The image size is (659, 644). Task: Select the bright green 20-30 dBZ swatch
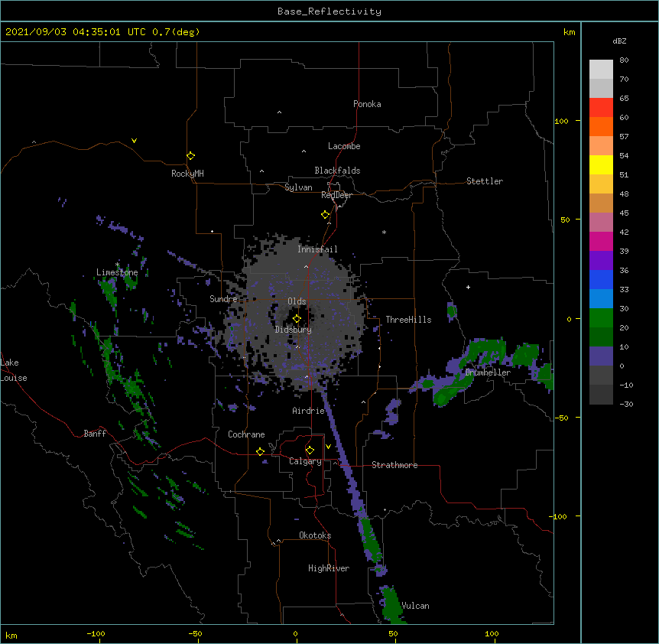click(x=601, y=318)
